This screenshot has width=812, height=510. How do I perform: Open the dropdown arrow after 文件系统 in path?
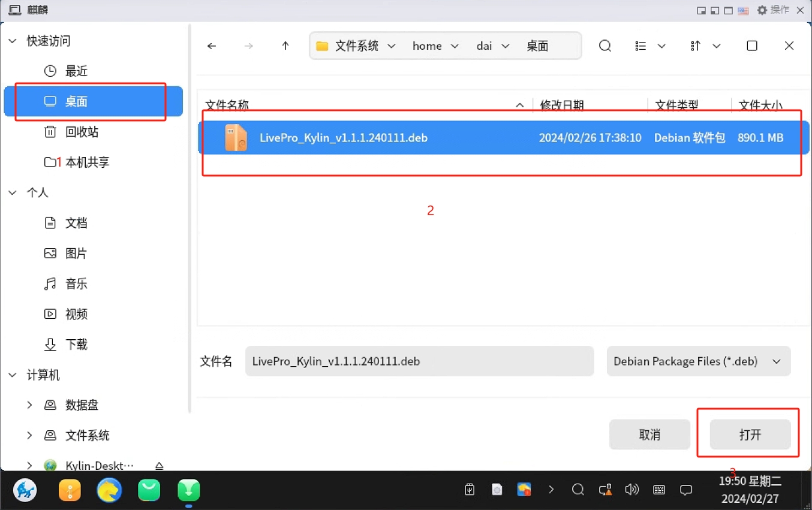tap(392, 46)
